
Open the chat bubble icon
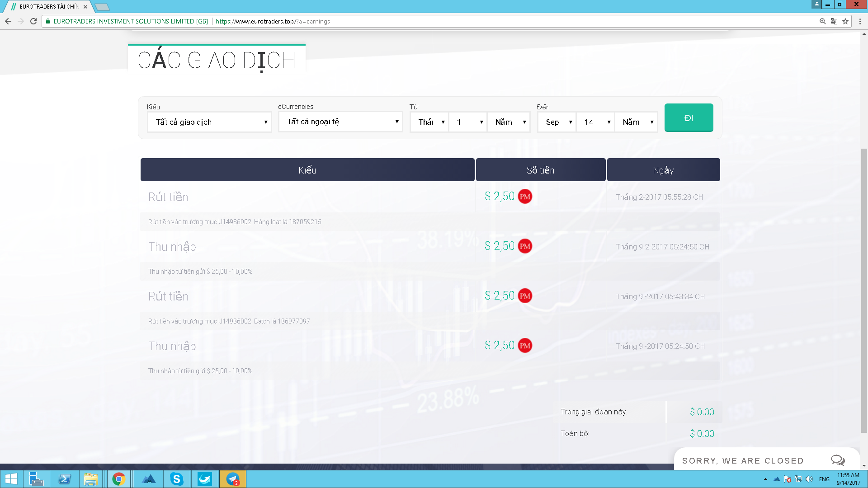click(837, 460)
